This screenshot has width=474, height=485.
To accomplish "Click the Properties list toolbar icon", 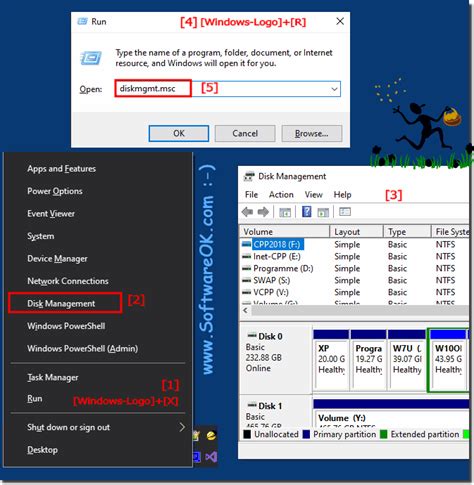I will click(x=345, y=212).
